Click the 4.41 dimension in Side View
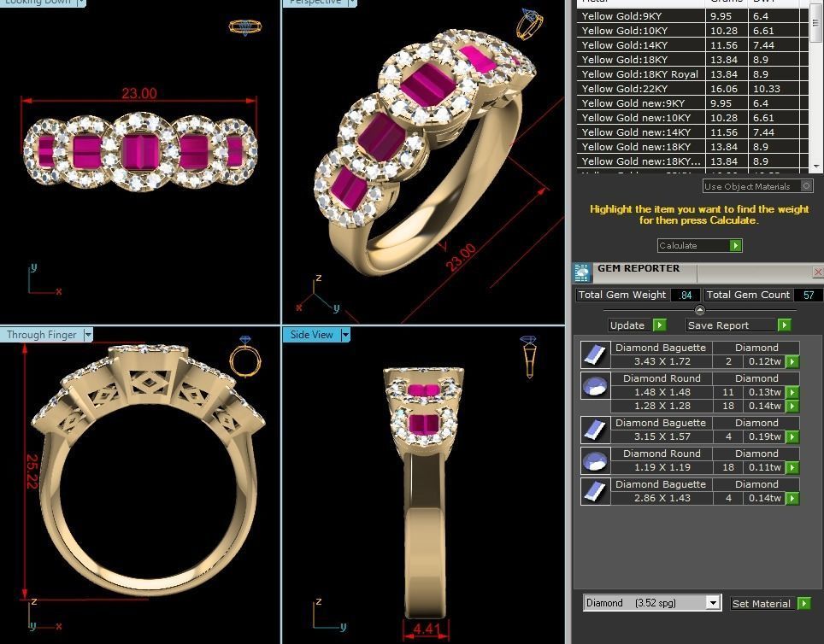 tap(427, 629)
